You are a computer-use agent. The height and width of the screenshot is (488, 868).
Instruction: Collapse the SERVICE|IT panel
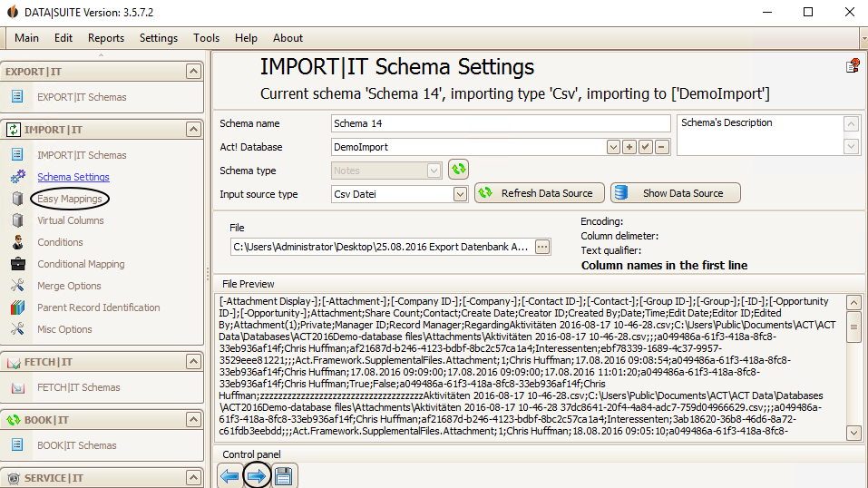click(x=193, y=477)
